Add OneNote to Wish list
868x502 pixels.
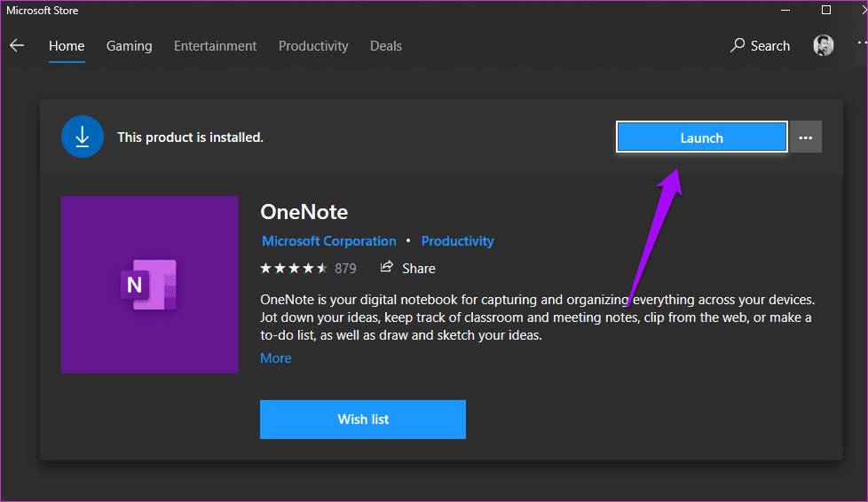pos(363,420)
